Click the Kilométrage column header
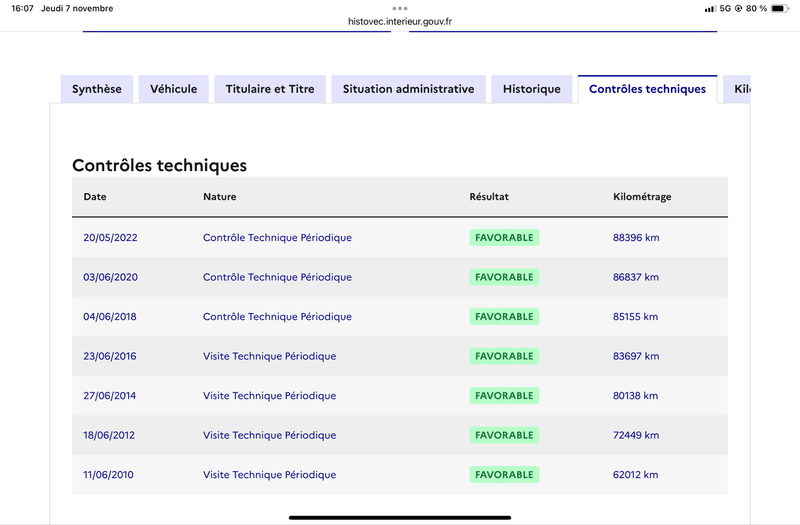The height and width of the screenshot is (525, 800). (x=642, y=197)
